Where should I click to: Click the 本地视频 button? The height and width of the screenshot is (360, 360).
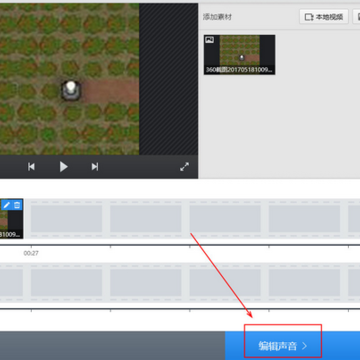pyautogui.click(x=324, y=17)
